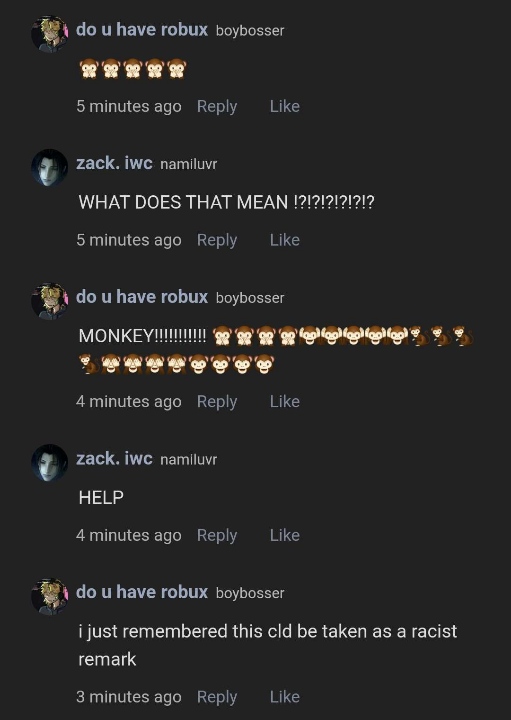The width and height of the screenshot is (511, 720).
Task: Click boybosser handle on the racist remark comment
Action: click(250, 593)
